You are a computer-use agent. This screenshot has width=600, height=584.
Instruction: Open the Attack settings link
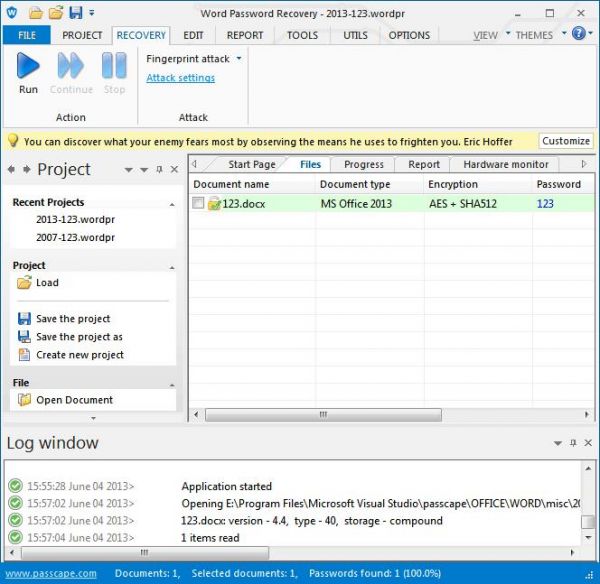click(x=180, y=78)
